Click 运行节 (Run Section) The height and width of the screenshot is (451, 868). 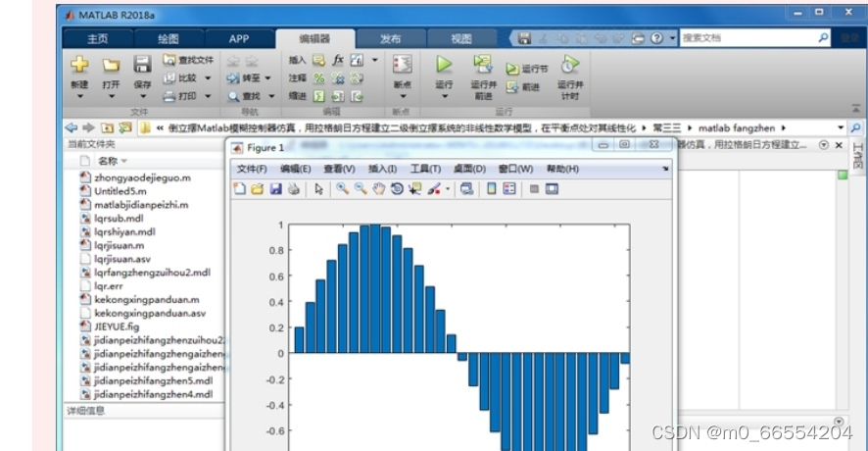click(x=527, y=69)
